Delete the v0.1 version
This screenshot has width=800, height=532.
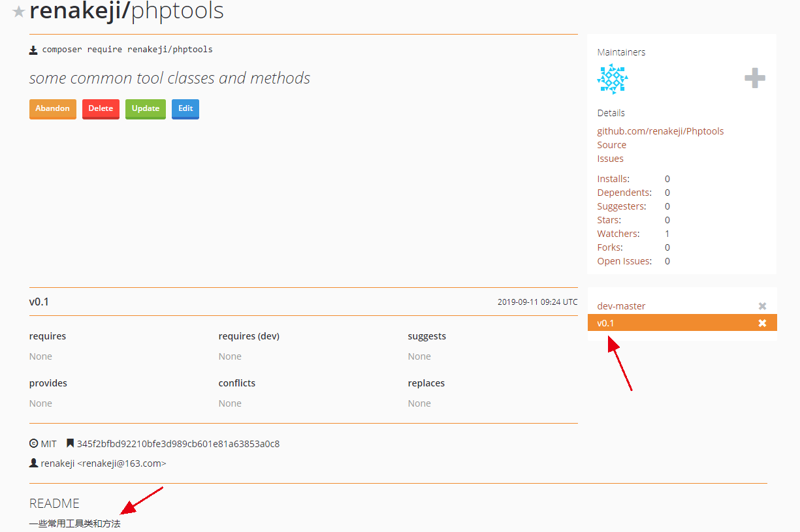tap(762, 323)
